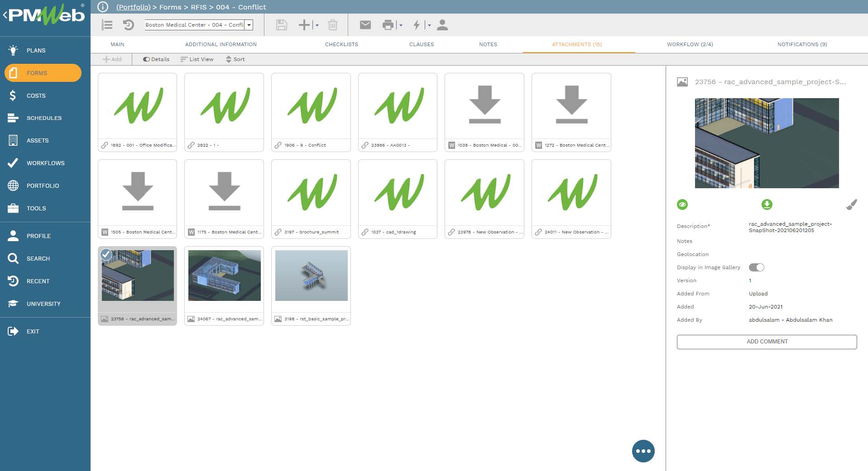The height and width of the screenshot is (471, 868).
Task: Toggle the Details switch in attachments toolbar
Action: [x=156, y=59]
